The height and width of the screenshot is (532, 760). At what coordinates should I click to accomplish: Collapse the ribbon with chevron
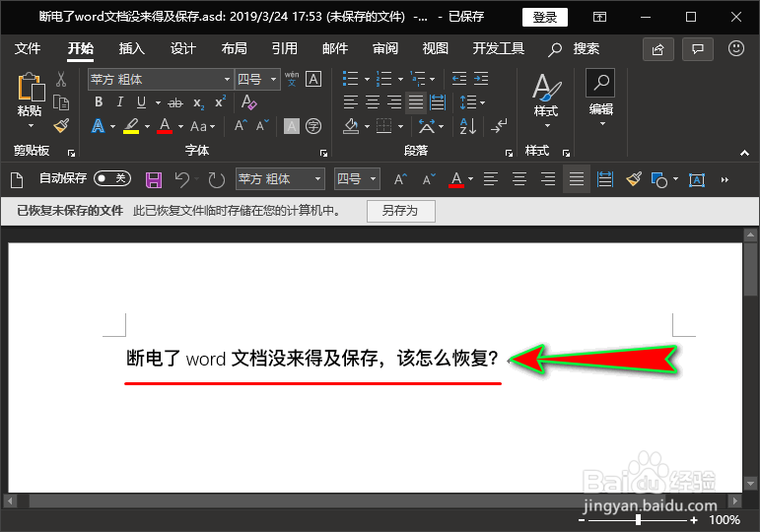(x=744, y=153)
